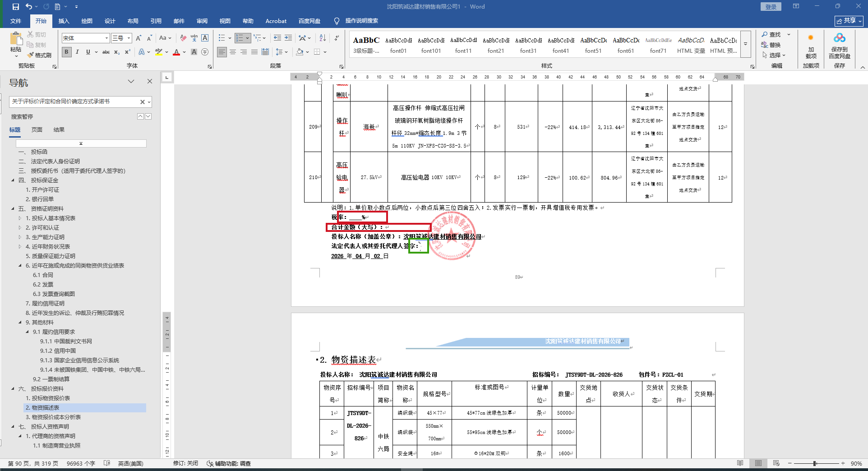Click the proofing check icon in status bar
868x471 pixels.
point(107,463)
